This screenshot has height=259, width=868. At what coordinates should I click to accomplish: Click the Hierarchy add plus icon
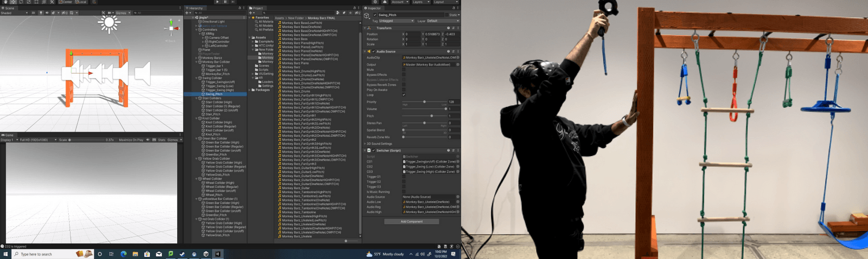[187, 12]
